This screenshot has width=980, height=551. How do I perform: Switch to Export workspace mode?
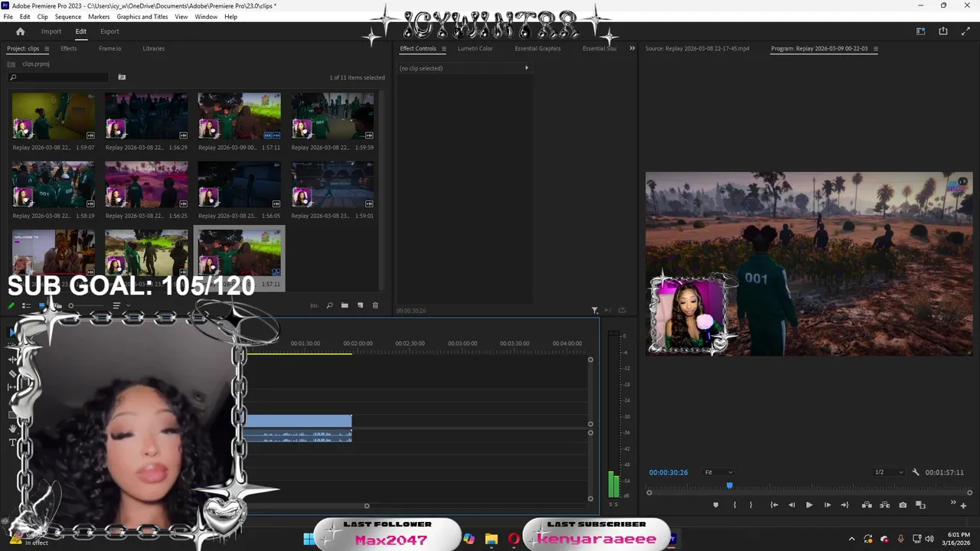click(x=109, y=31)
